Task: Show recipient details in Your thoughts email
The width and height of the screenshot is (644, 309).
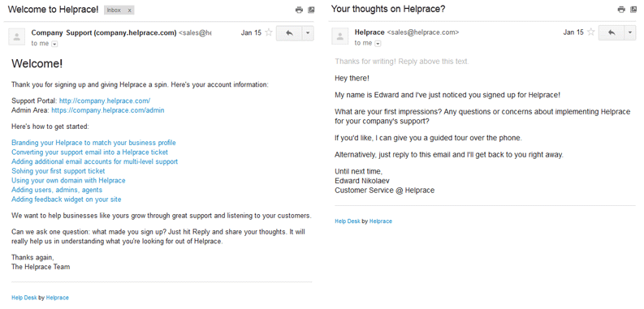Action: click(x=378, y=44)
